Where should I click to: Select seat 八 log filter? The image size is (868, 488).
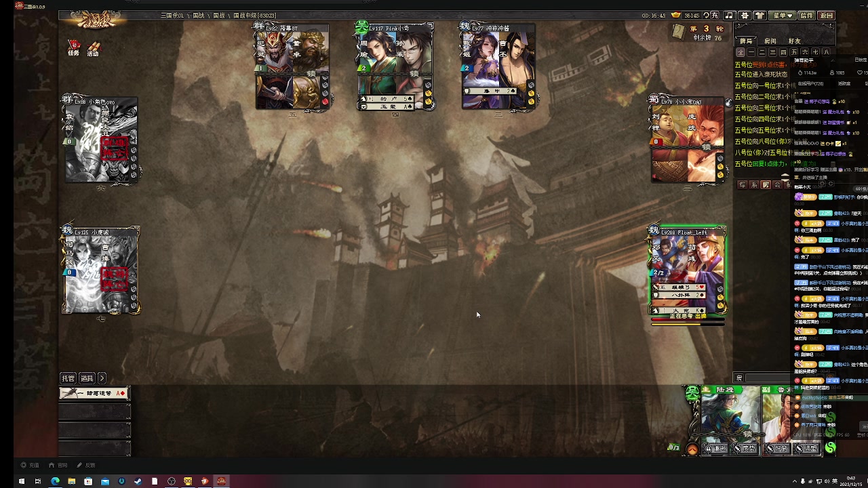(x=825, y=52)
